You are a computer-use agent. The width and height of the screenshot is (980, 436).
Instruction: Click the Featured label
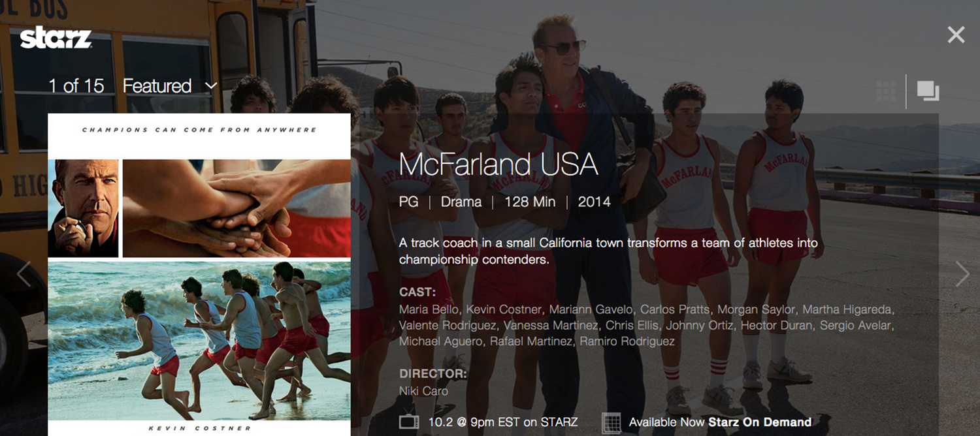click(157, 86)
